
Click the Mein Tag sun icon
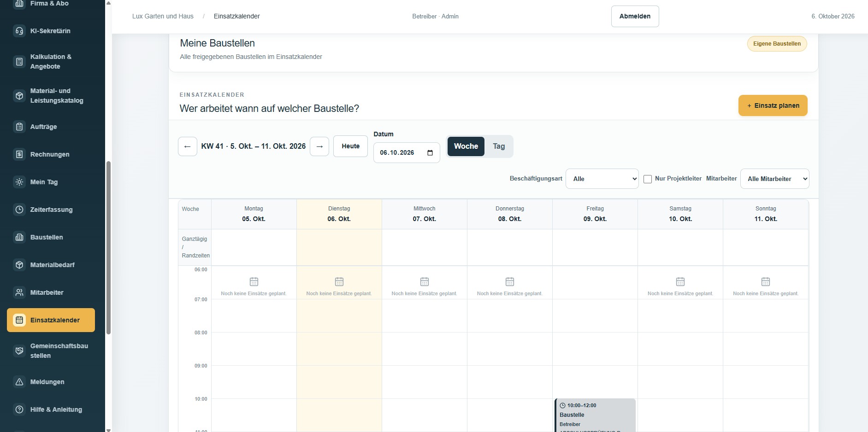(x=19, y=182)
